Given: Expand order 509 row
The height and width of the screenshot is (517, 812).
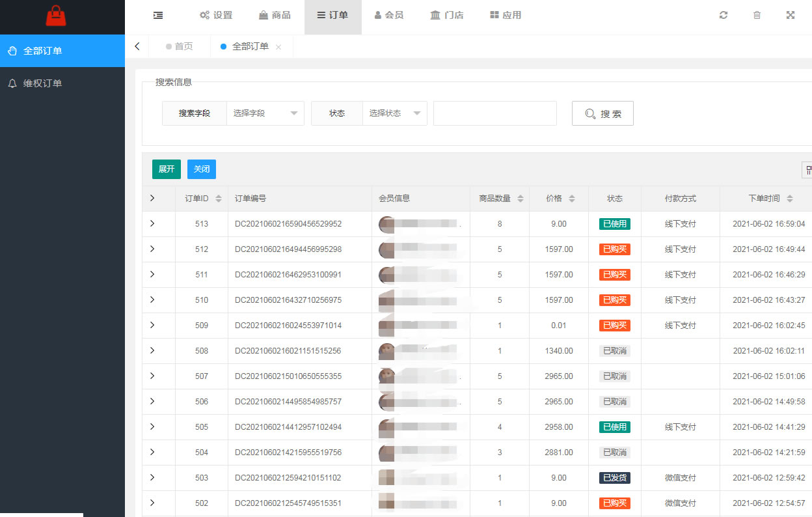Looking at the screenshot, I should [152, 325].
